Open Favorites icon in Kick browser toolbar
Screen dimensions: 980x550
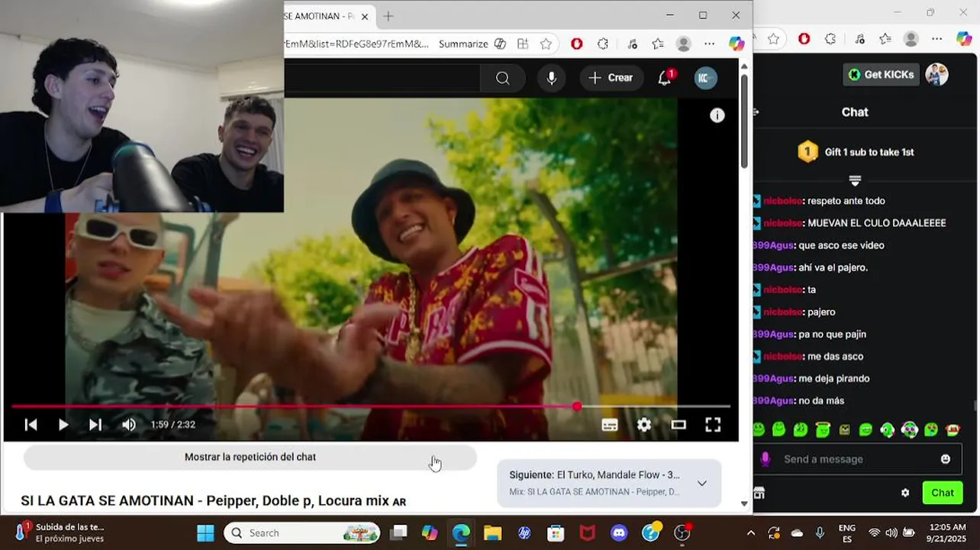[x=885, y=39]
